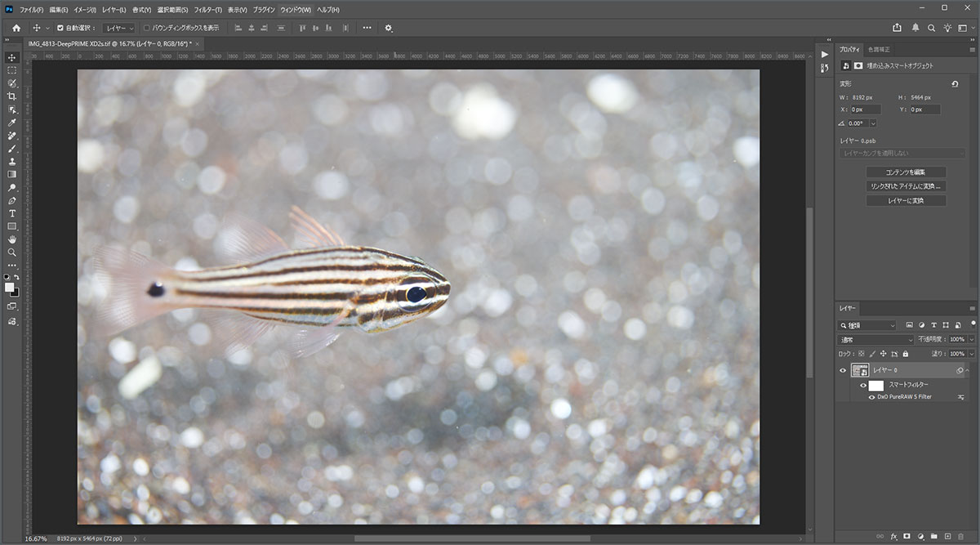This screenshot has width=980, height=545.
Task: Select the Zoom tool
Action: point(11,252)
